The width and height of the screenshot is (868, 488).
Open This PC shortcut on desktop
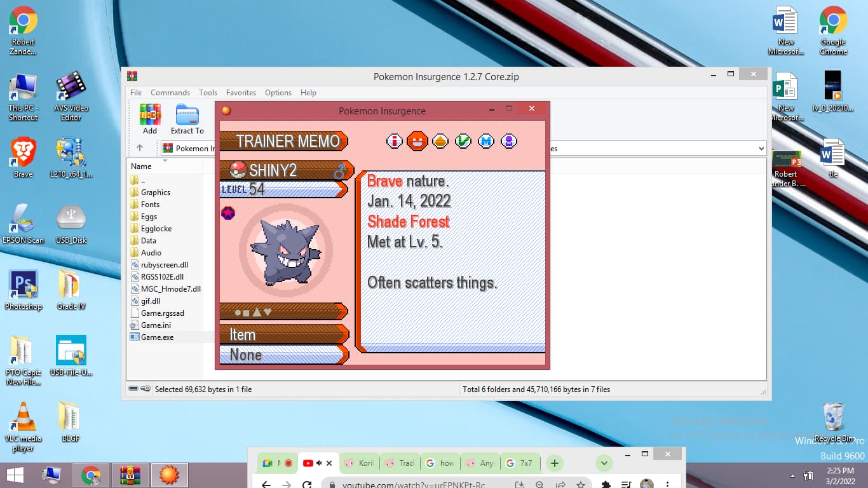24,97
